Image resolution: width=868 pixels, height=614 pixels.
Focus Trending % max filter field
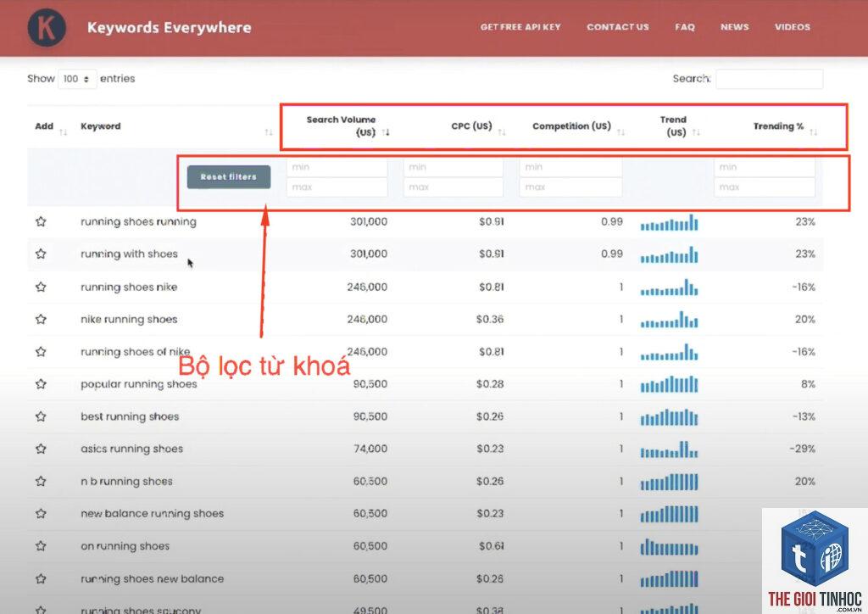point(765,187)
